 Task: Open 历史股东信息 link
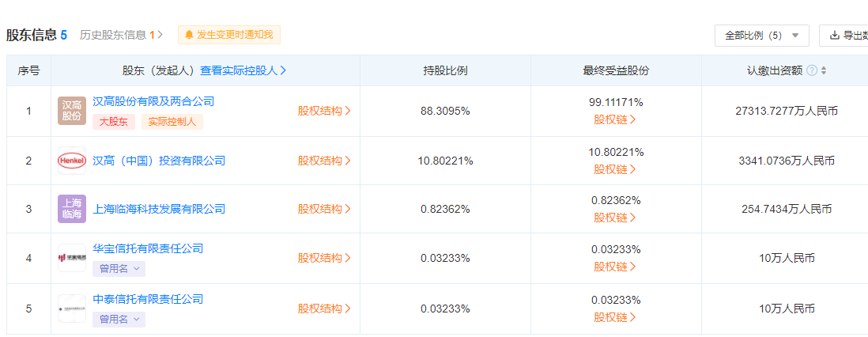[121, 35]
